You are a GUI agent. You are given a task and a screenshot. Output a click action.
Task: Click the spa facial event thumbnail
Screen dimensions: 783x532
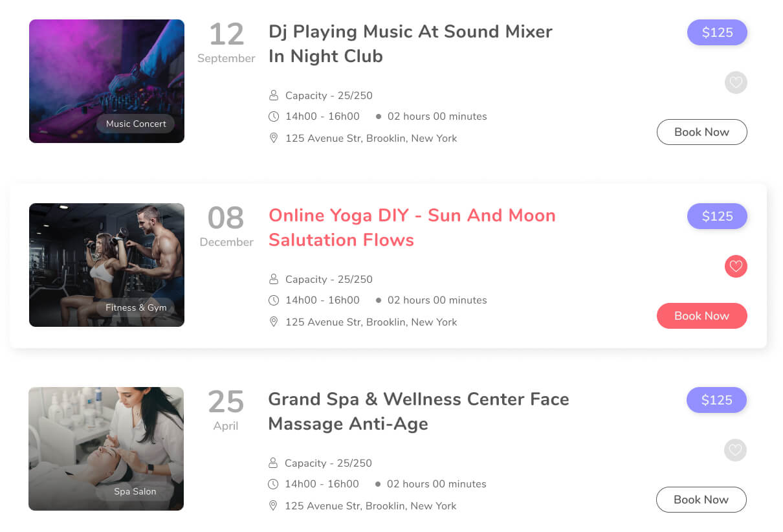(x=106, y=440)
